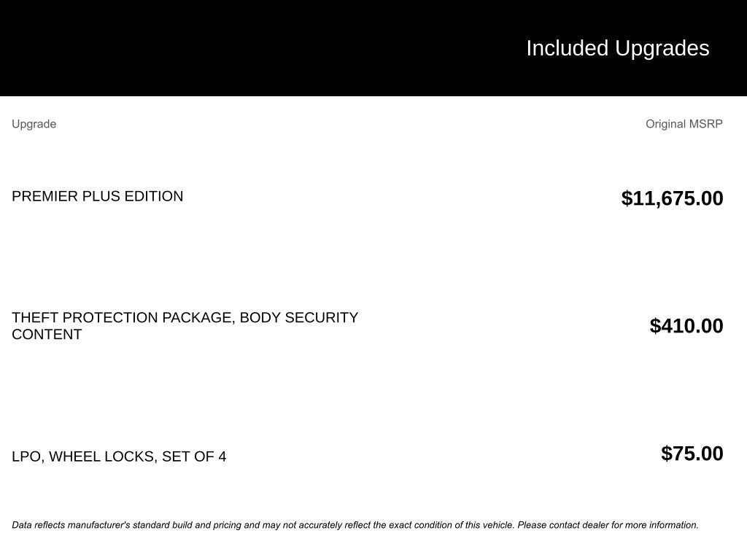Viewport: 747px width, 560px height.
Task: Select the PREMIER PLUS EDITION upgrade row
Action: tap(97, 196)
